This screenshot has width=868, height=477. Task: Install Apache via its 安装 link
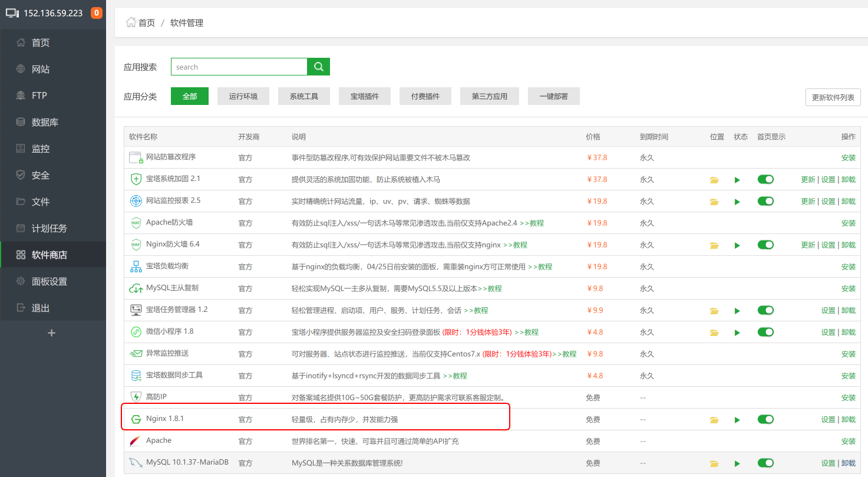click(849, 442)
